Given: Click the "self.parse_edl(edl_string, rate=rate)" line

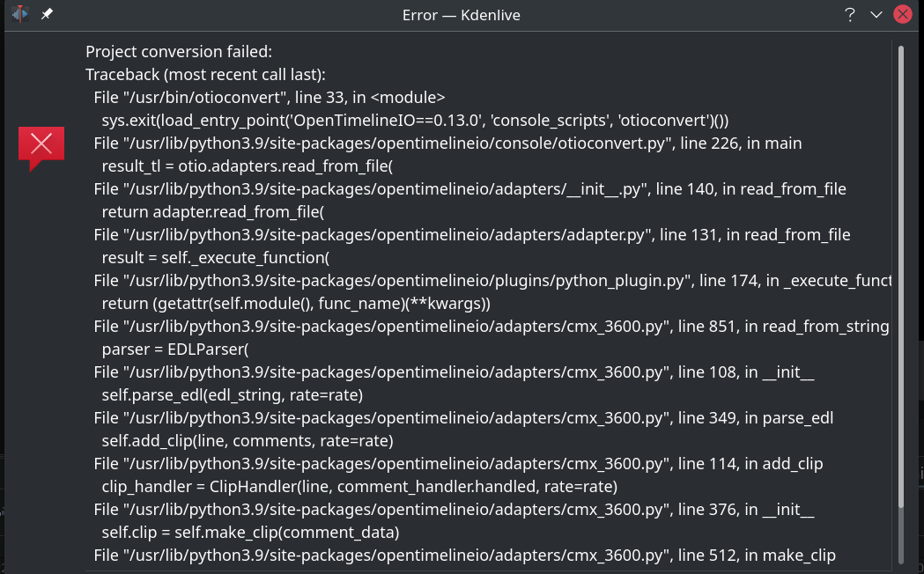Looking at the screenshot, I should coord(232,395).
